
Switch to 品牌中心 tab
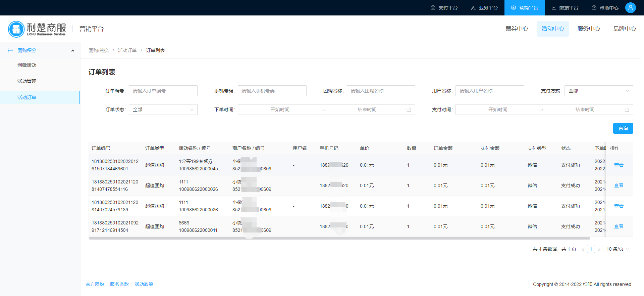(x=625, y=29)
